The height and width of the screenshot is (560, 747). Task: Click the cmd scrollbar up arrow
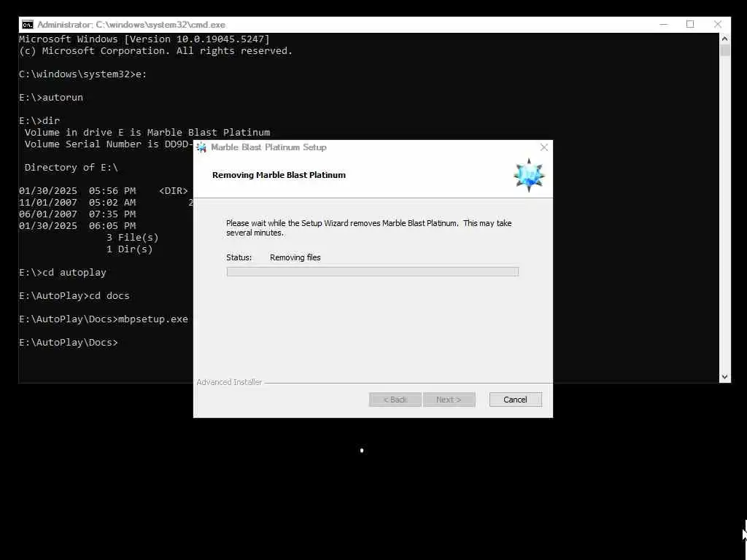point(724,39)
